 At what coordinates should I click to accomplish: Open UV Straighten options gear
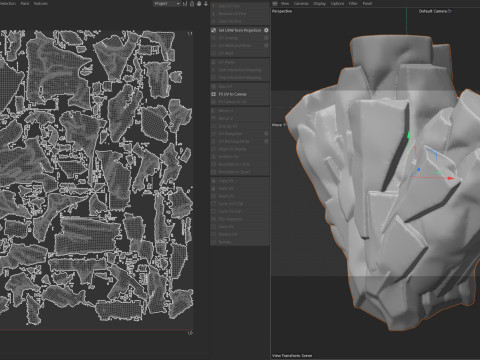point(266,133)
